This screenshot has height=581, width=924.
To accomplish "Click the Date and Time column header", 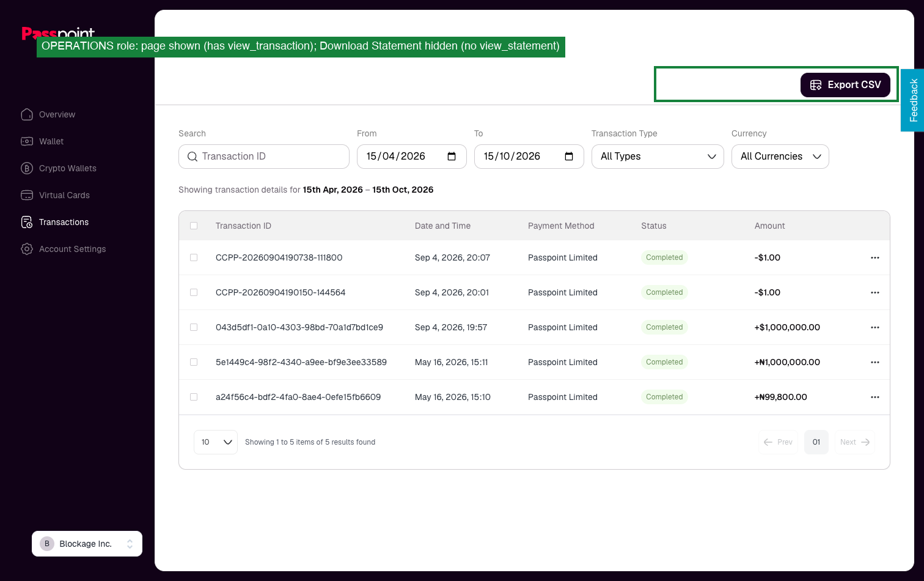I will pos(442,226).
